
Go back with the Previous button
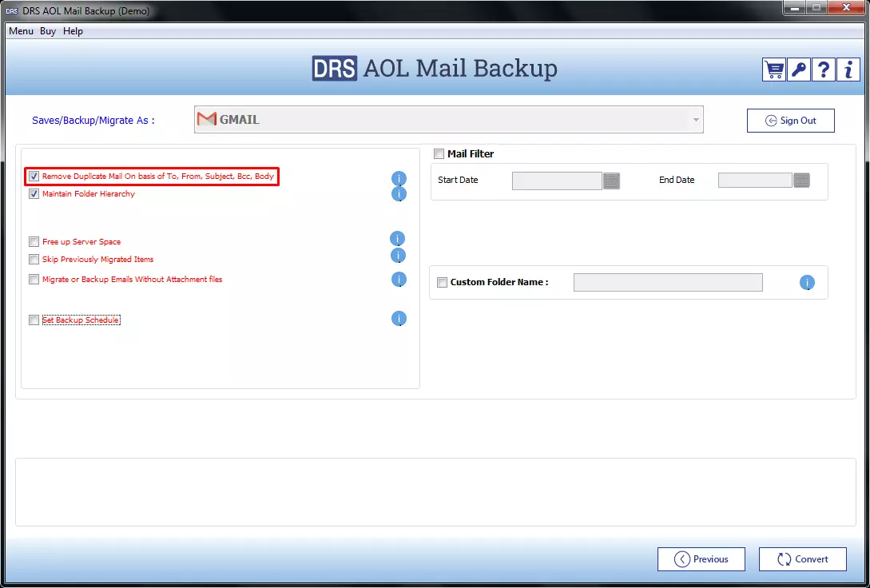point(701,559)
